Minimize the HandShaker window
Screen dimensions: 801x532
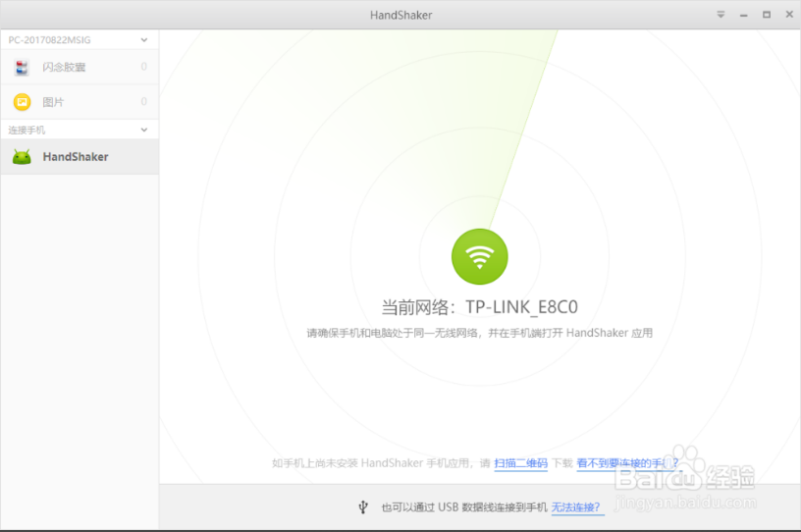(x=744, y=16)
